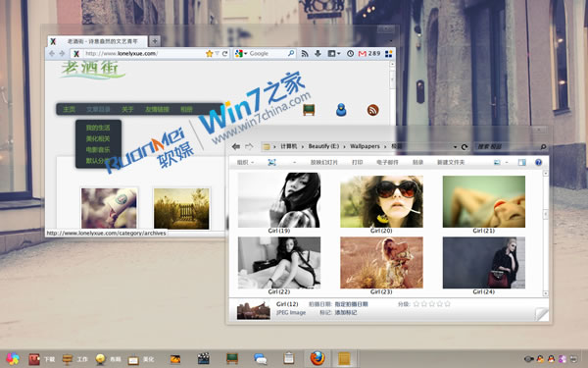The image size is (588, 368).
Task: Expand the arrow after Beautify (E:) breadcrumb
Action: (344, 146)
